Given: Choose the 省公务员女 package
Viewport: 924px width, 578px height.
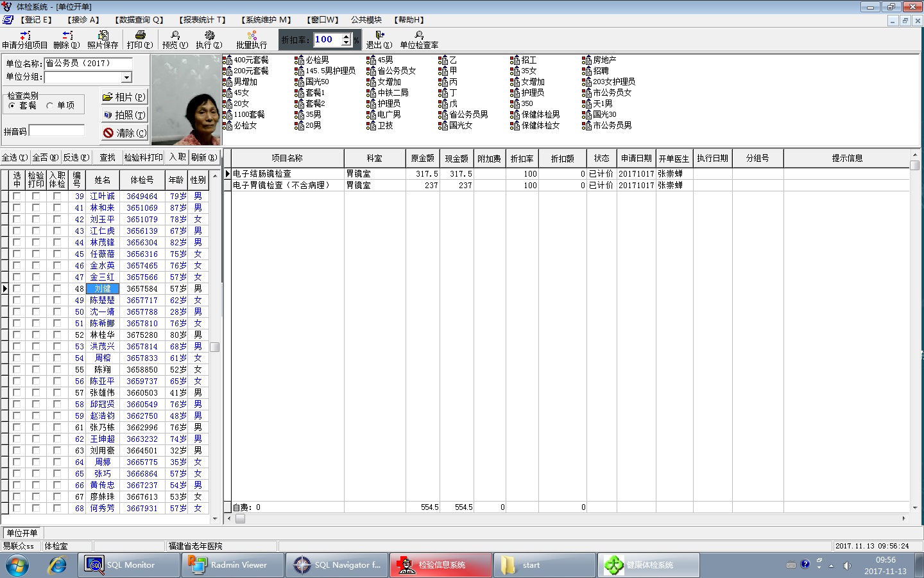Looking at the screenshot, I should click(x=391, y=71).
